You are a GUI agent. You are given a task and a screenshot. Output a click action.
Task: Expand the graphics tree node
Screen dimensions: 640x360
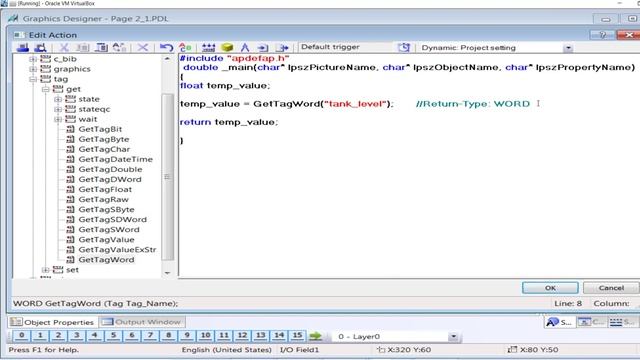pyautogui.click(x=33, y=69)
